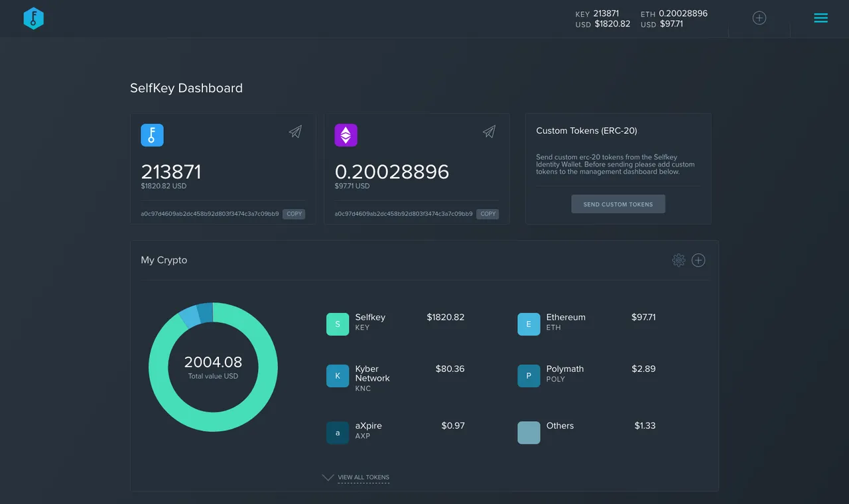This screenshot has width=849, height=504.
Task: Click the KEY card balance 213871
Action: point(171,172)
